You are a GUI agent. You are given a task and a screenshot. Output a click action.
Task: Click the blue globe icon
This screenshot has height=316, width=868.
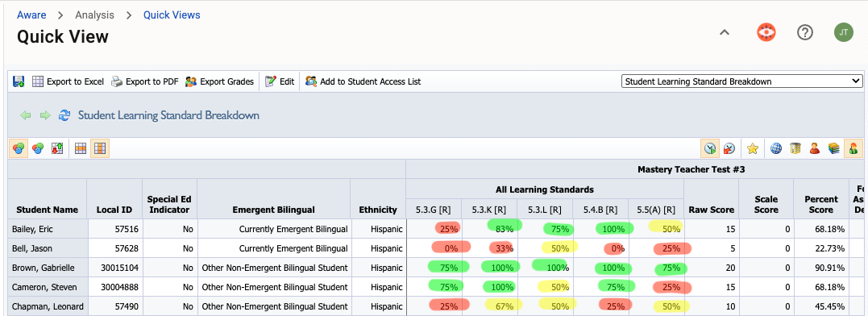click(776, 148)
